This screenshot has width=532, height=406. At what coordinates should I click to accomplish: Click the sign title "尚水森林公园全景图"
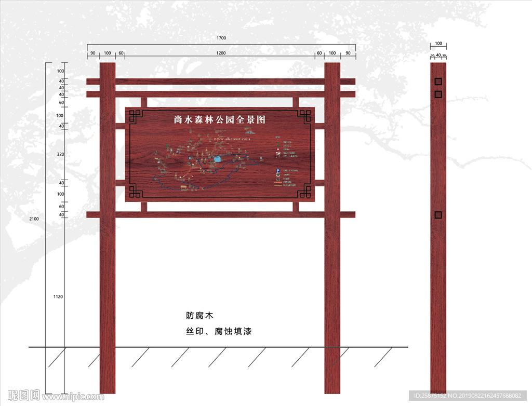click(x=220, y=119)
